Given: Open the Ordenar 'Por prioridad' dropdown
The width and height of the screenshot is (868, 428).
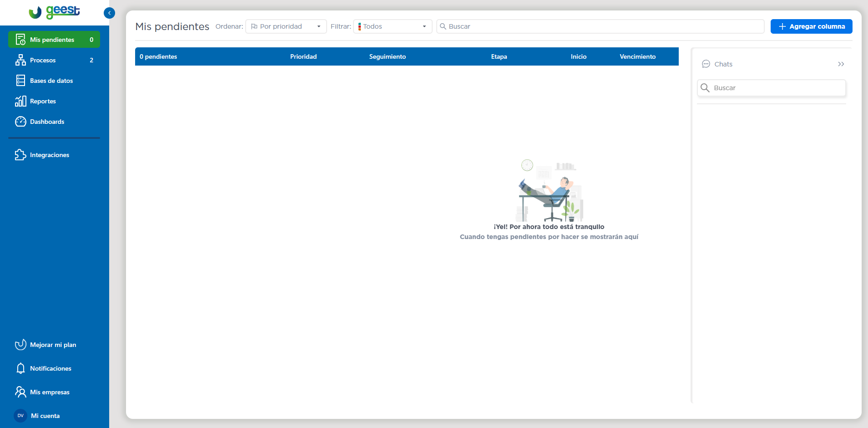Looking at the screenshot, I should [286, 26].
